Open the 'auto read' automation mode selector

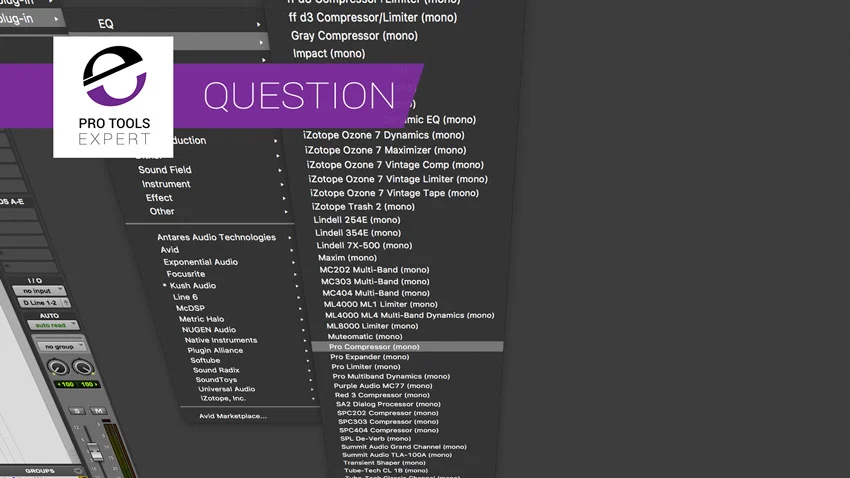tap(53, 325)
